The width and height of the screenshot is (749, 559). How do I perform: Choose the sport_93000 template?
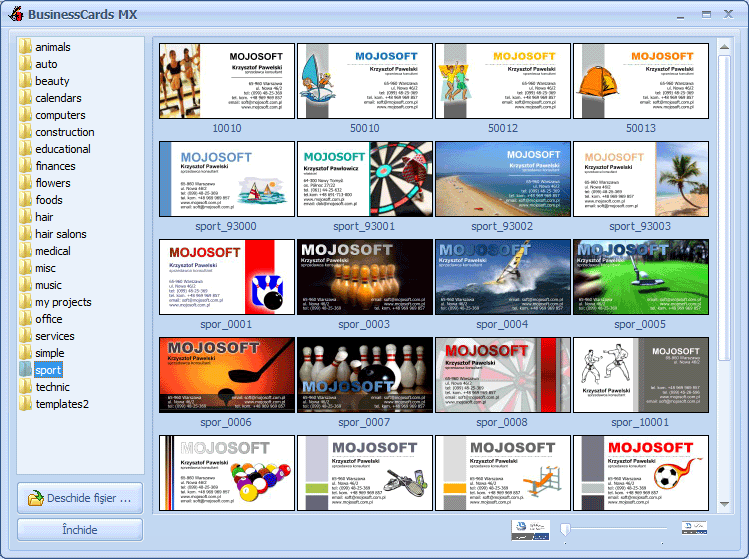(227, 179)
